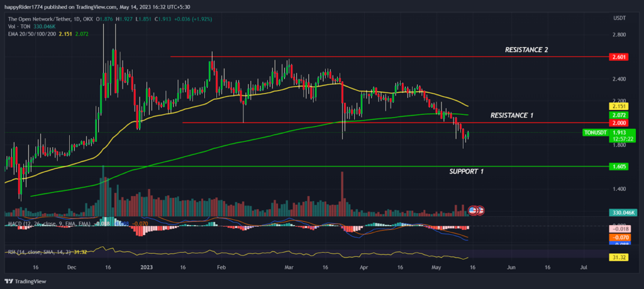Select the red horizontal line at 2.601

[390, 57]
